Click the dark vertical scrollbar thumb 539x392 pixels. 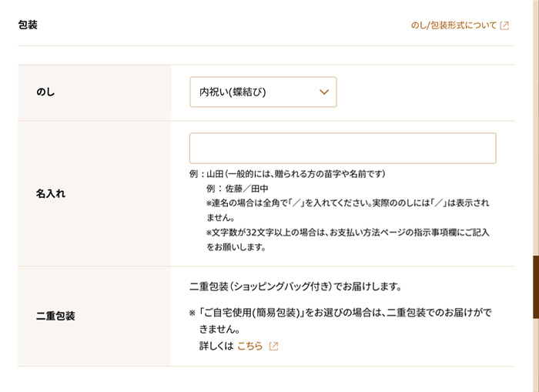pyautogui.click(x=536, y=287)
